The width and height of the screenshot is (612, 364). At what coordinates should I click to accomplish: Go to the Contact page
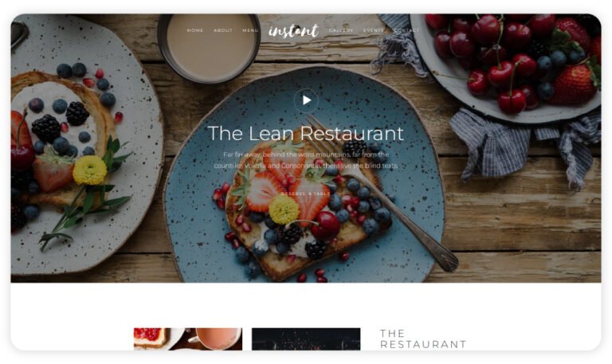(406, 30)
